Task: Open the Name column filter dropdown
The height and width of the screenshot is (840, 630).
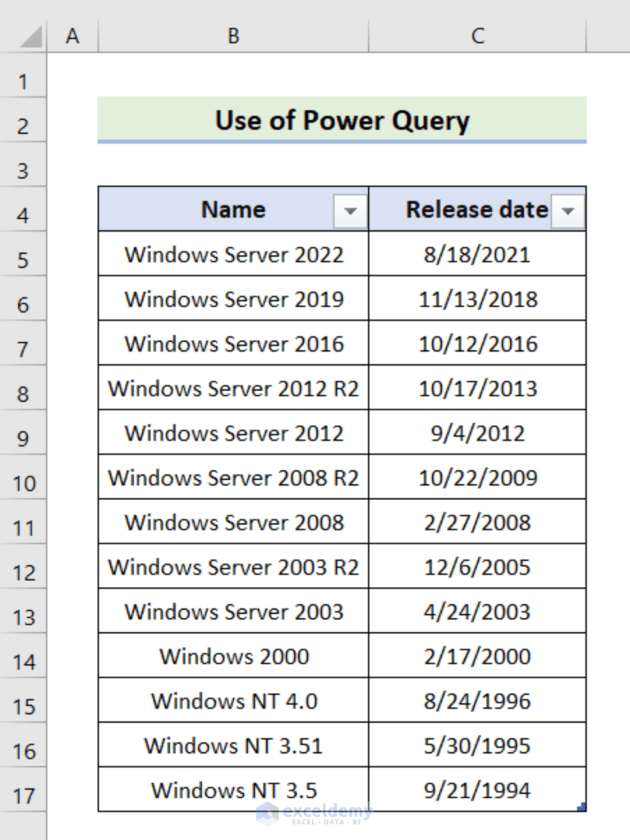Action: coord(351,210)
